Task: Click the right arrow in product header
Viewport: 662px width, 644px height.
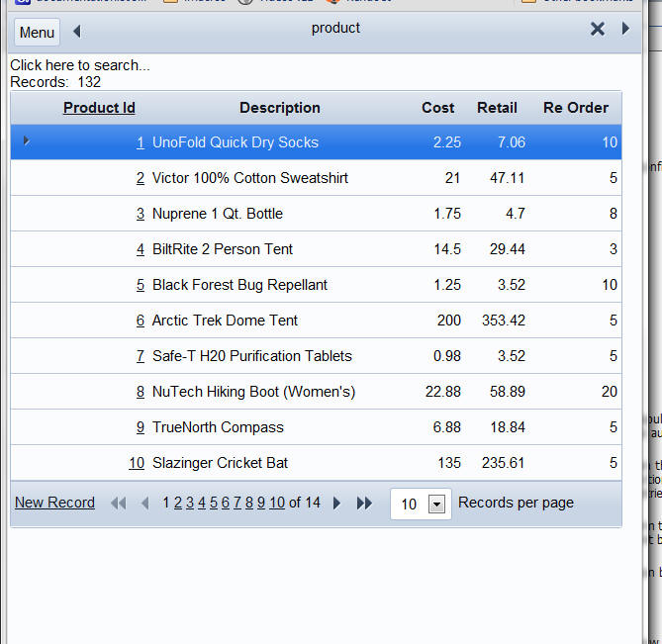Action: coord(625,29)
